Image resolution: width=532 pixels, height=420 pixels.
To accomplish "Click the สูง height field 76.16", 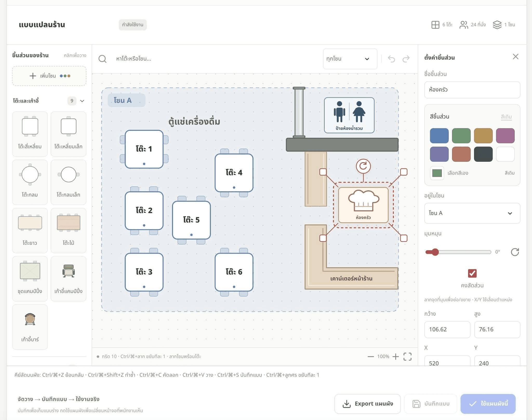I will [497, 329].
